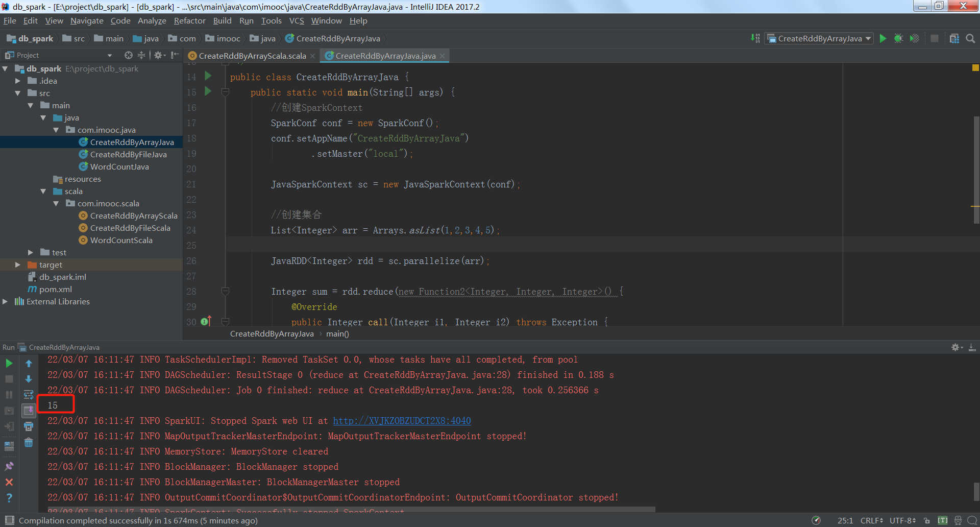Expand the .idea folder
980x527 pixels.
pyautogui.click(x=18, y=81)
